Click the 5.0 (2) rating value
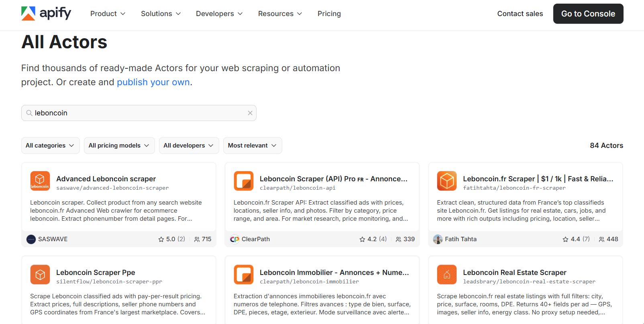644x324 pixels. coord(176,239)
